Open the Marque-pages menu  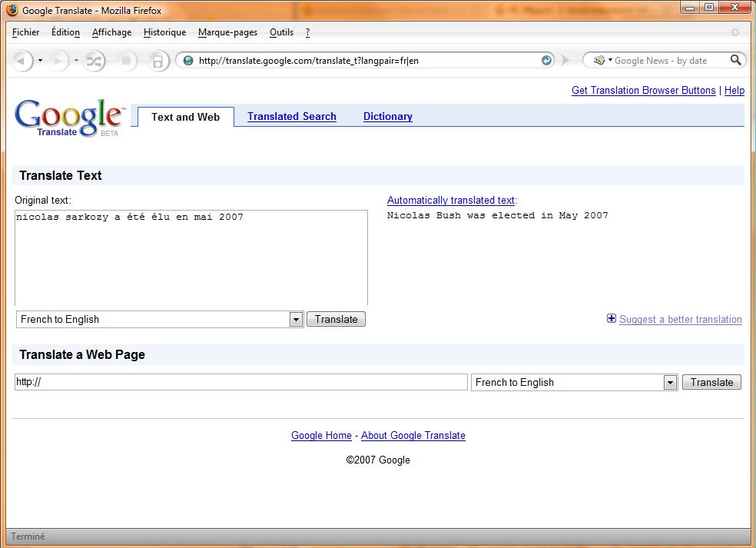227,32
